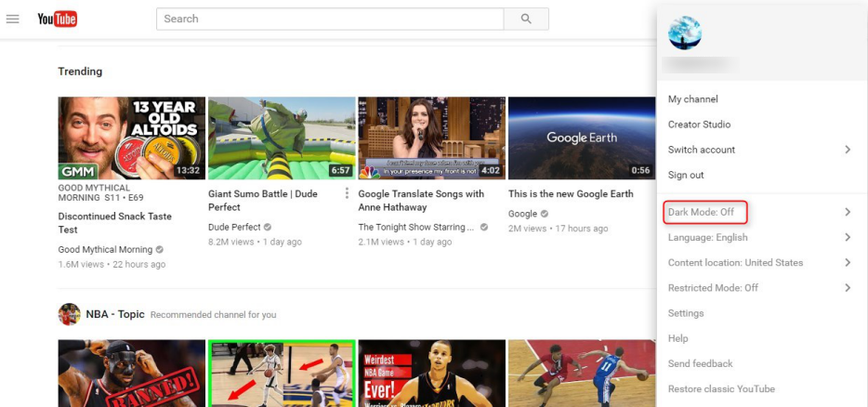Screen dimensions: 868x407
Task: Open the BANNED LeBron video thumbnail
Action: coord(132,374)
